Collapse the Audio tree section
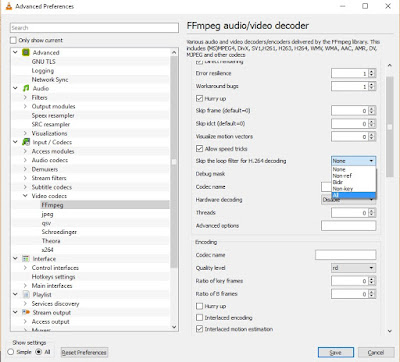 point(15,88)
